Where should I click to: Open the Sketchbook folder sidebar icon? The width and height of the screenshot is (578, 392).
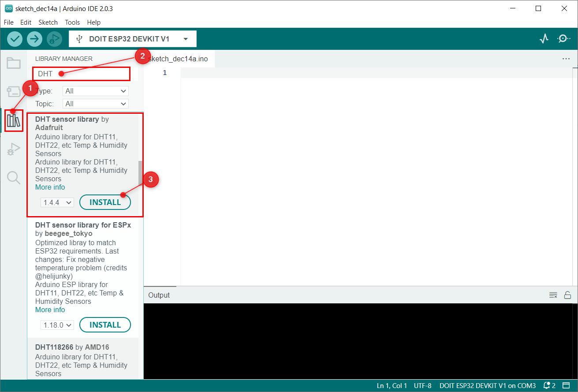point(14,63)
